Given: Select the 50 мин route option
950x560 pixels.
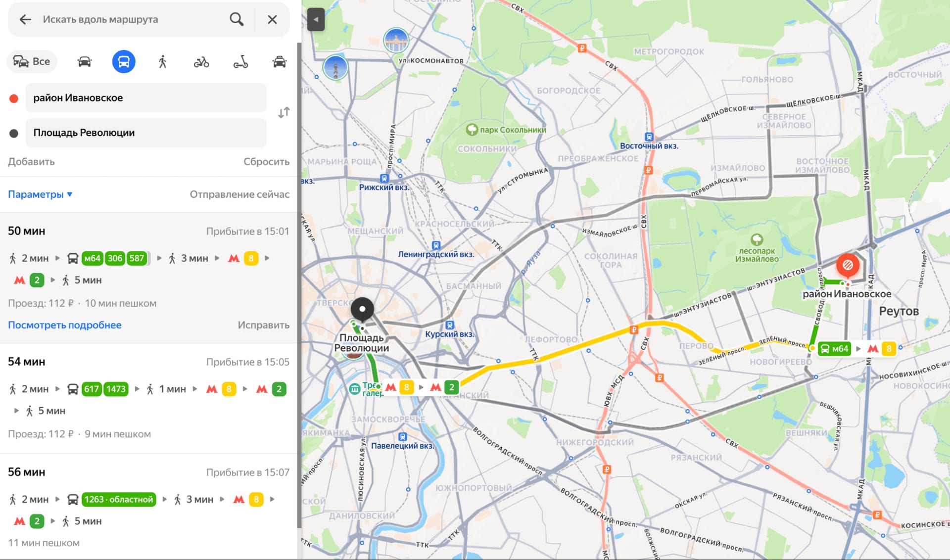Looking at the screenshot, I should pos(148,278).
